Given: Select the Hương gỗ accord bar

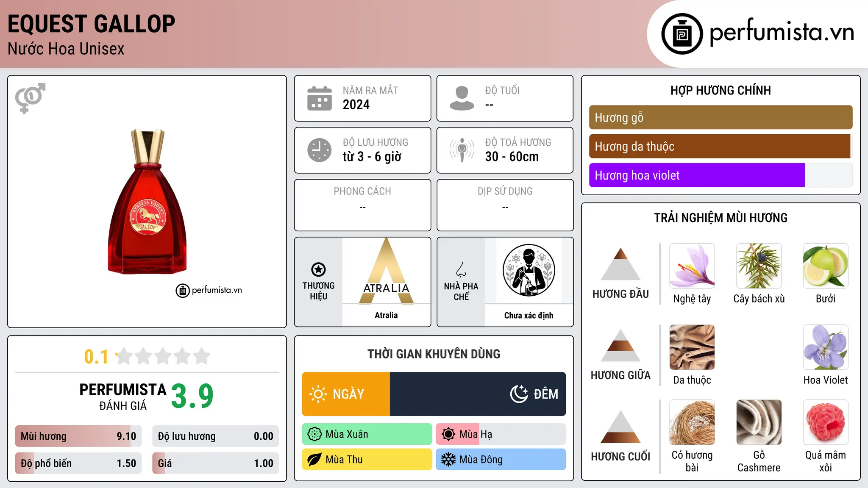Looking at the screenshot, I should coord(721,117).
